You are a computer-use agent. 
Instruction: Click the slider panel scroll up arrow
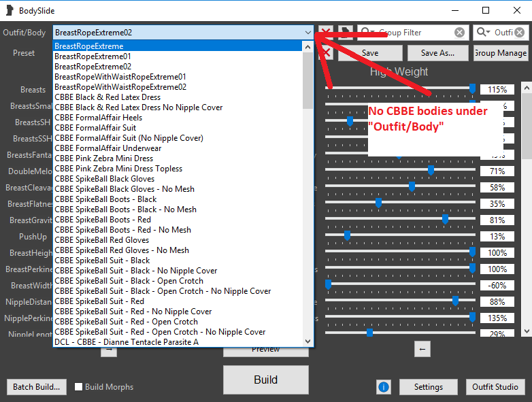click(x=527, y=88)
